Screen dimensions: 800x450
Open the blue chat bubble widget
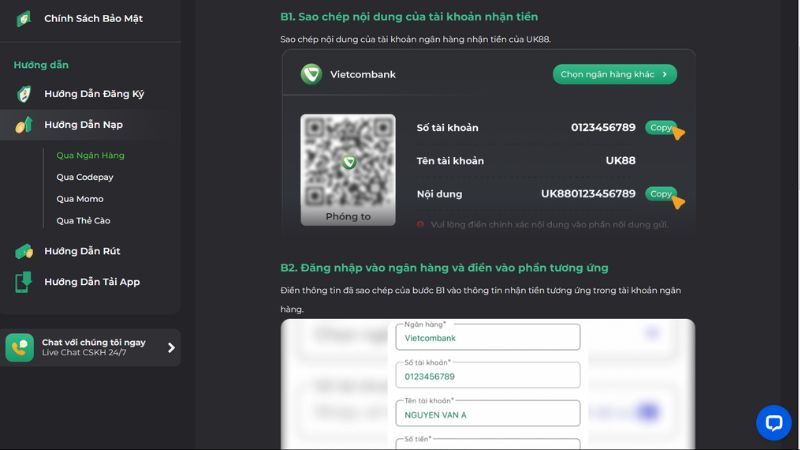point(773,422)
